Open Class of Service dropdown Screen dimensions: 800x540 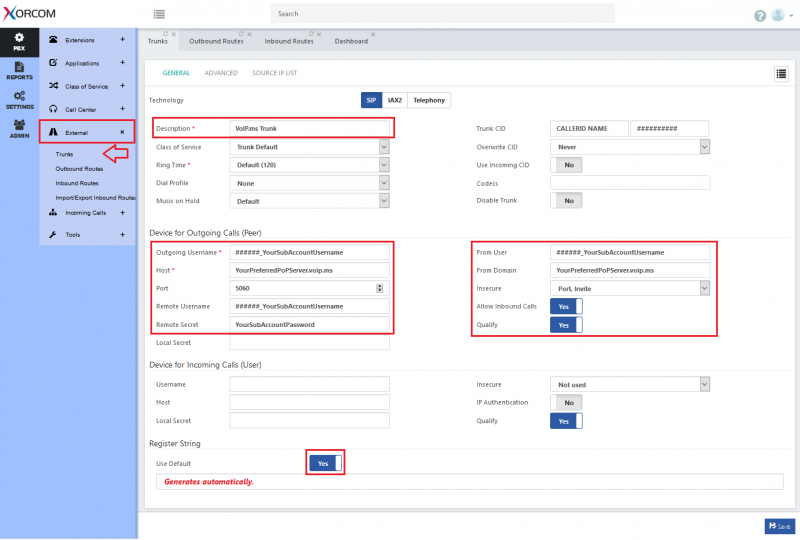(x=310, y=147)
